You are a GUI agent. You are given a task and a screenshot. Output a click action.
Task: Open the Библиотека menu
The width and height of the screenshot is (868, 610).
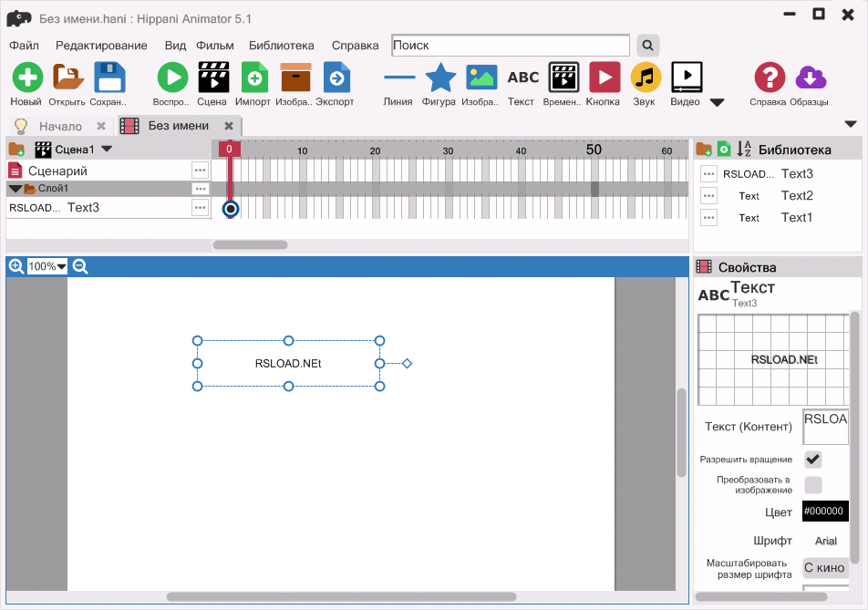click(281, 46)
